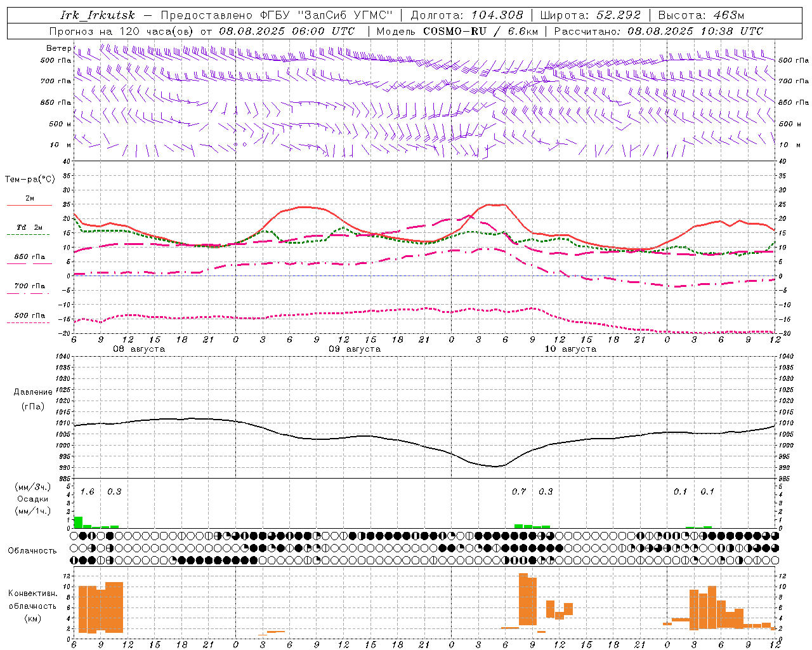Click 'Рассчитано: 08.08.2025 10:38 UTC' timestamp

tap(658, 31)
